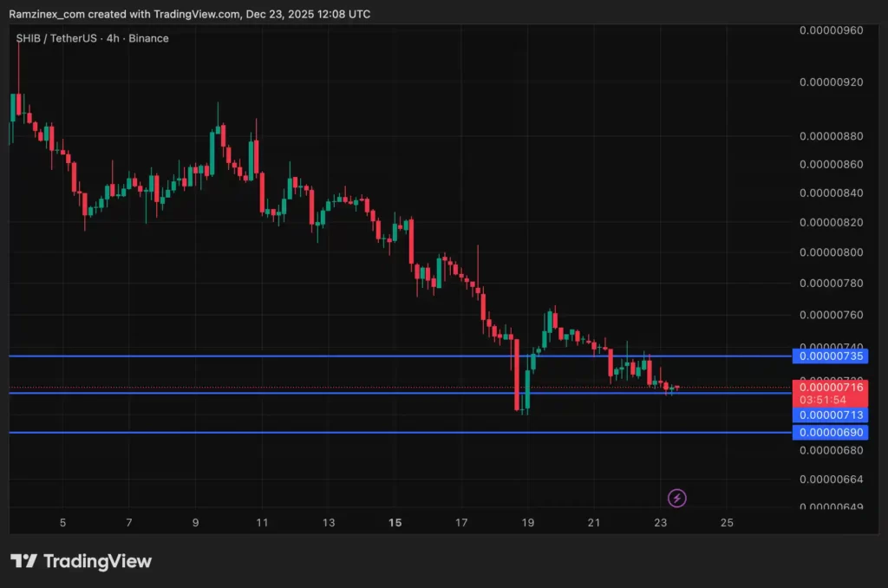Click the date label 5 on time axis

[x=62, y=522]
